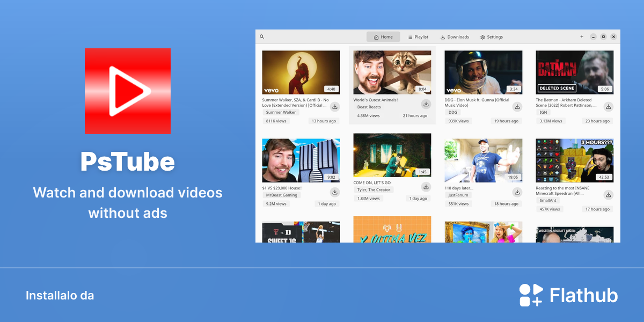
Task: Open the DDG channel chip
Action: 453,113
